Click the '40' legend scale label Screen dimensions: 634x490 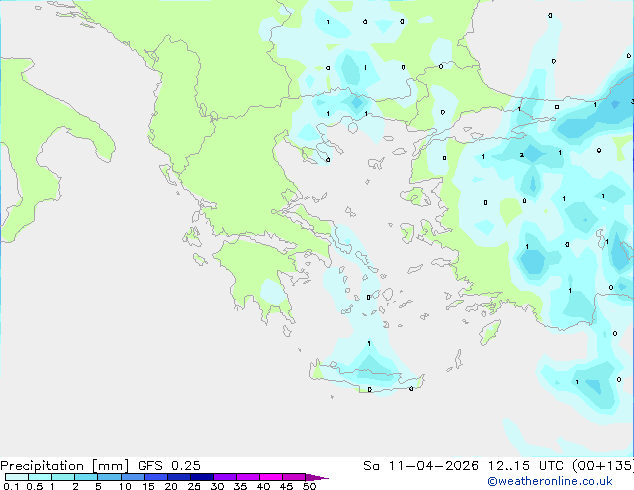pyautogui.click(x=264, y=486)
